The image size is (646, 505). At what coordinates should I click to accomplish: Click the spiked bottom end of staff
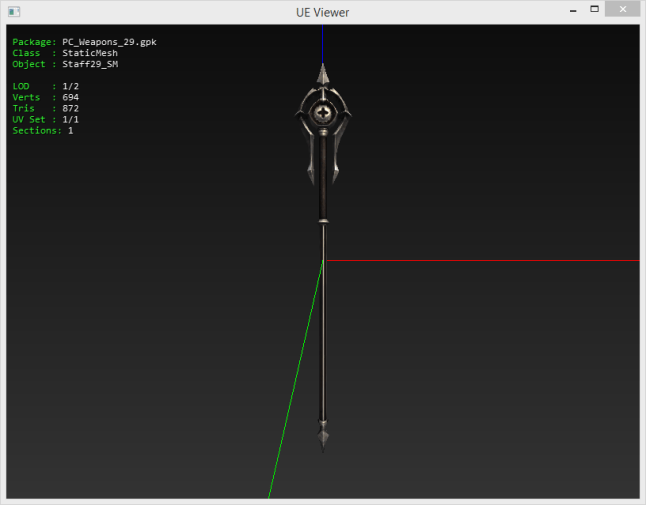[x=322, y=438]
